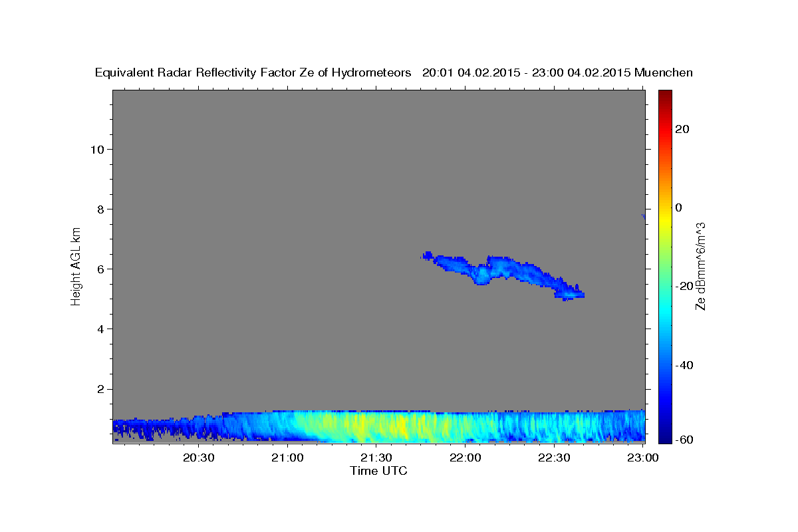Click the 20:30 time tick label
This screenshot has height=532, width=798.
pyautogui.click(x=198, y=458)
